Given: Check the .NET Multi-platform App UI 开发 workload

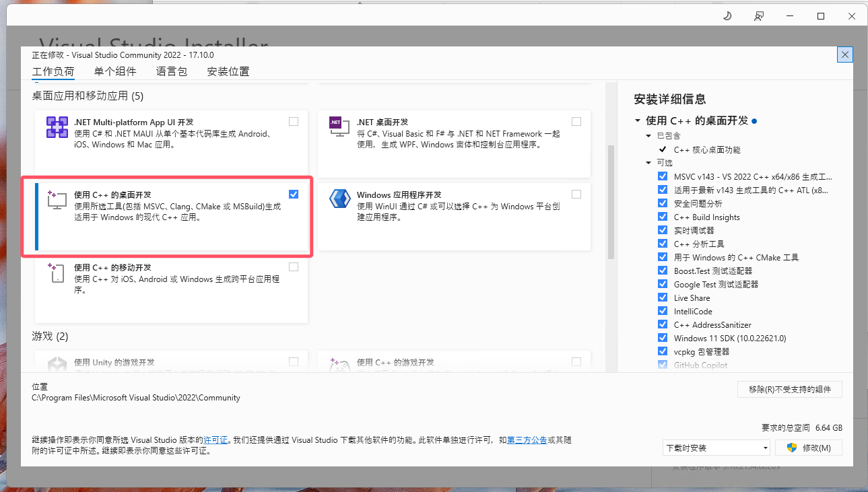Looking at the screenshot, I should (x=294, y=122).
